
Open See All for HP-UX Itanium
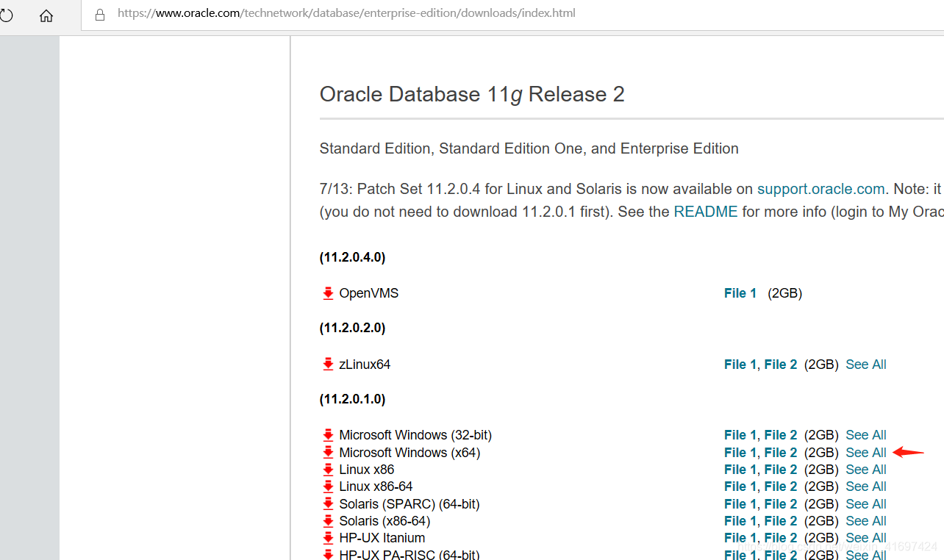pos(866,538)
